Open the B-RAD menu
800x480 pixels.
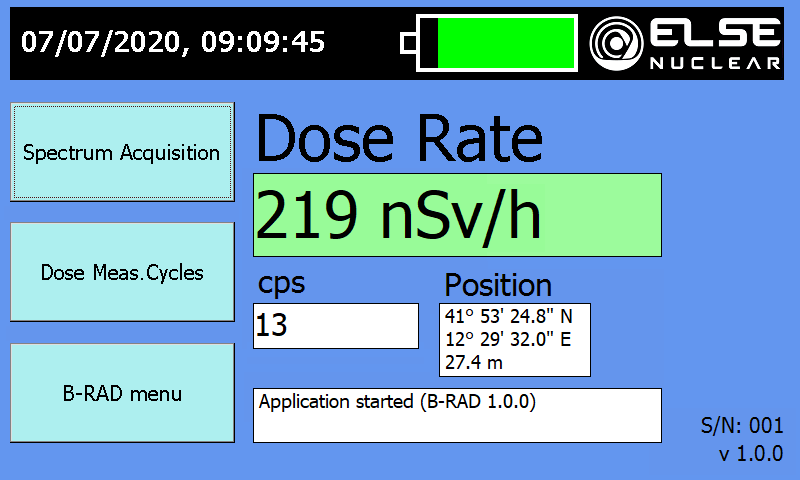(x=122, y=393)
